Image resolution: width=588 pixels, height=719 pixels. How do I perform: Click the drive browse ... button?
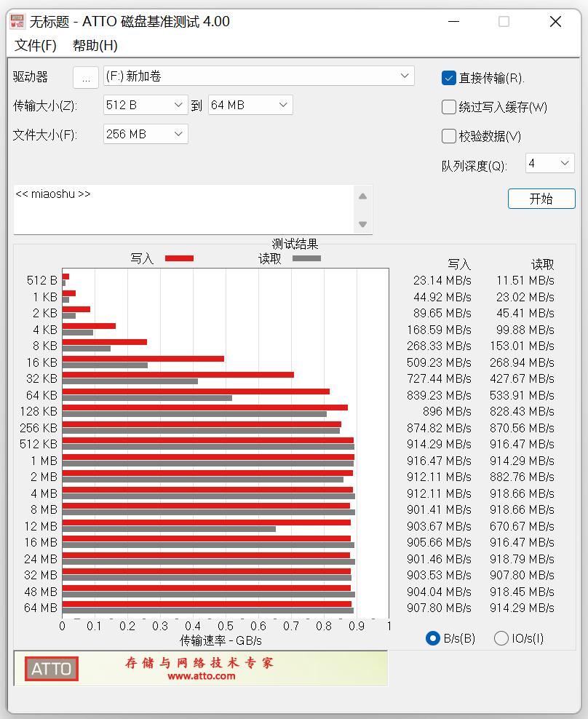[x=86, y=77]
